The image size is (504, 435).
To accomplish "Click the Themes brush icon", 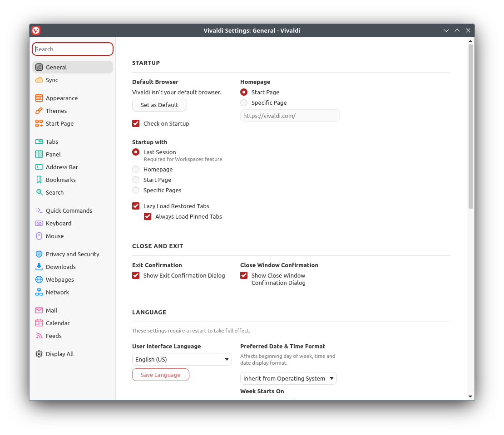I will 39,111.
